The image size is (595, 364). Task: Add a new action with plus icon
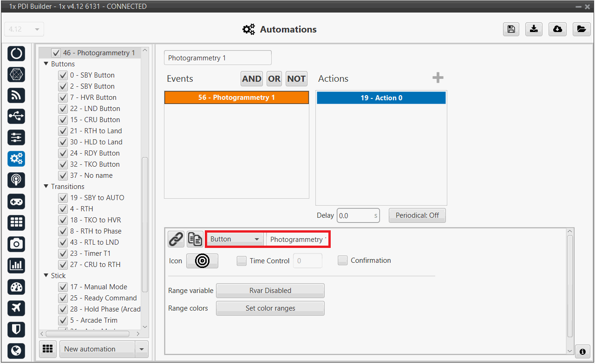(x=438, y=78)
